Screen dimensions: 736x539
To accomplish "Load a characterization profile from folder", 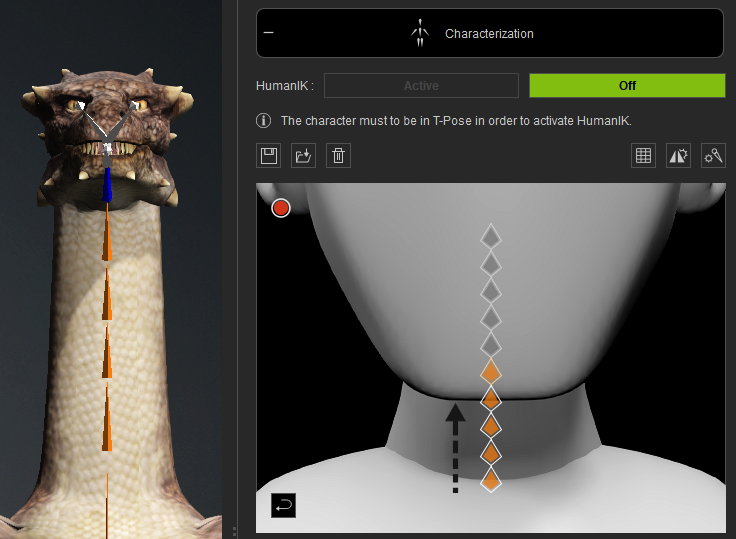I will point(303,155).
